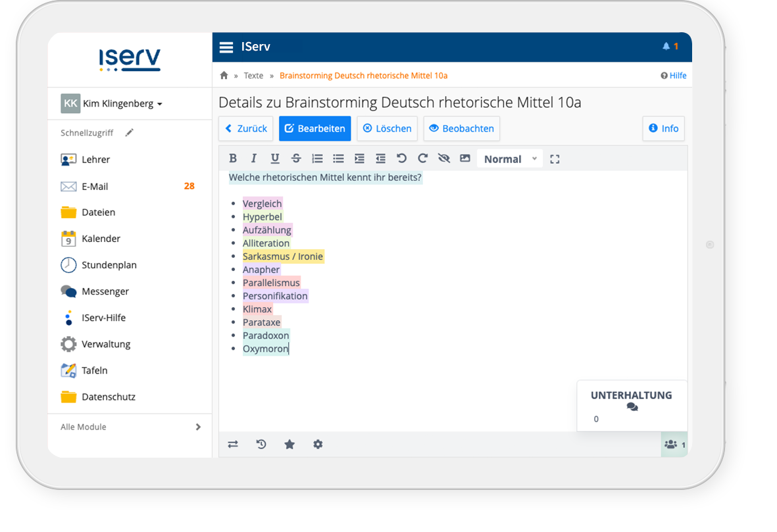Insert a numbered list
This screenshot has width=777, height=532.
pos(317,158)
